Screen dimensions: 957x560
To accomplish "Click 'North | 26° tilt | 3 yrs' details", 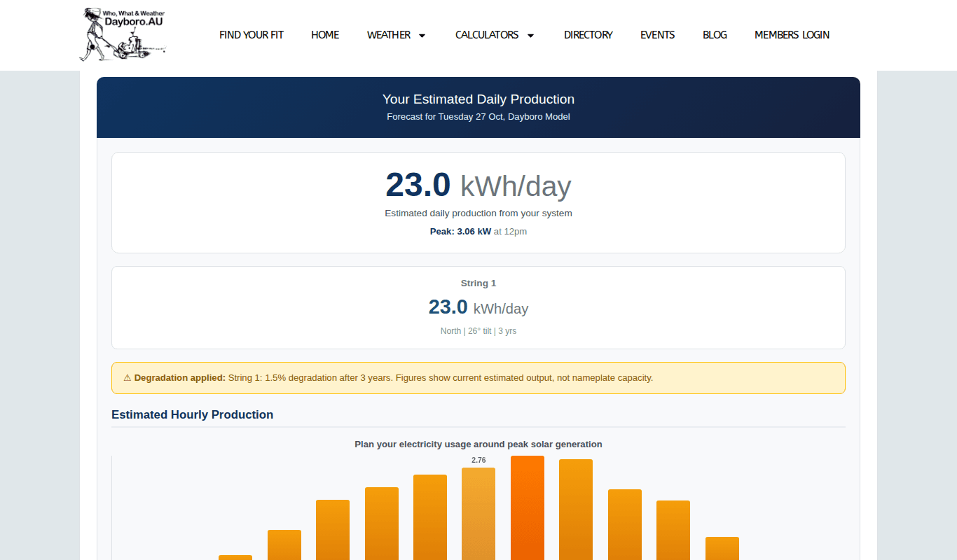I will coord(478,331).
